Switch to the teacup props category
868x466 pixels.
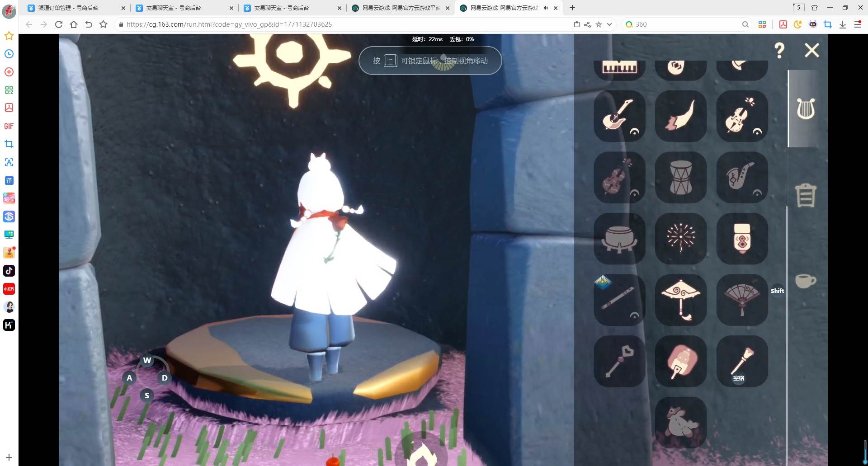pos(806,281)
